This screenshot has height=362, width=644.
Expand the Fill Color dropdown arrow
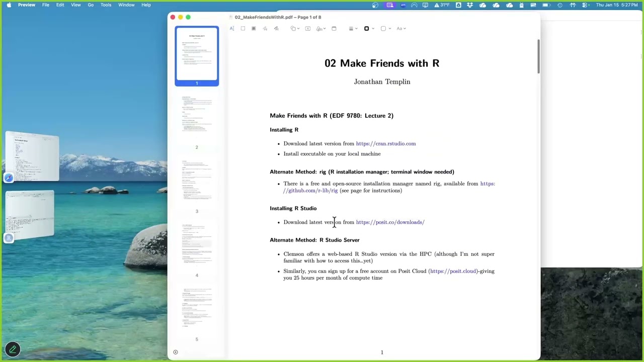389,29
